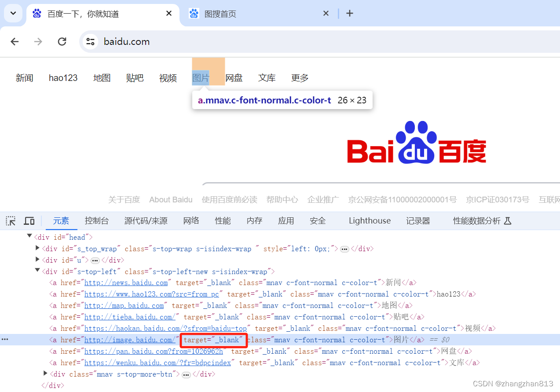Follow the http://news.baidu.com href in DOM
This screenshot has width=560, height=392.
(126, 283)
